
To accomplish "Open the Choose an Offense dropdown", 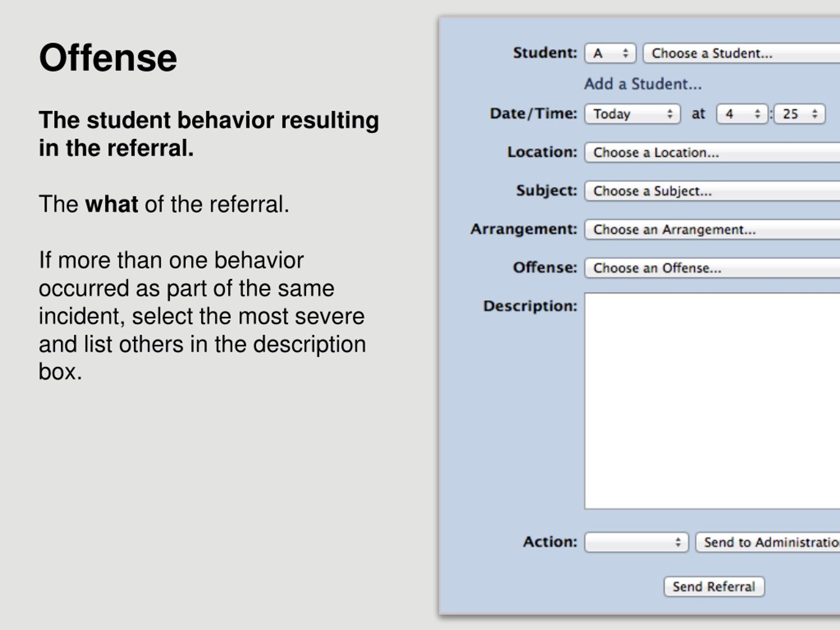I will point(712,268).
